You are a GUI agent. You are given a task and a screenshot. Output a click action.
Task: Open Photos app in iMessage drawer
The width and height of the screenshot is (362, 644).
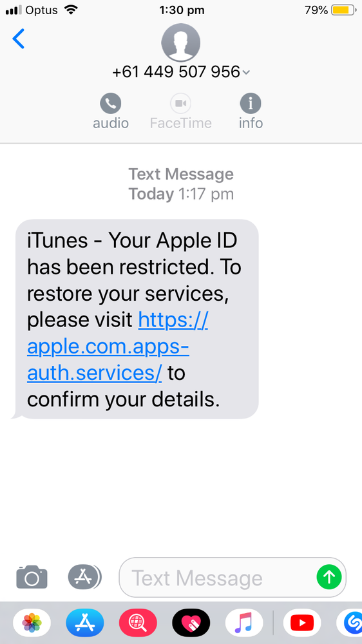coord(32,623)
